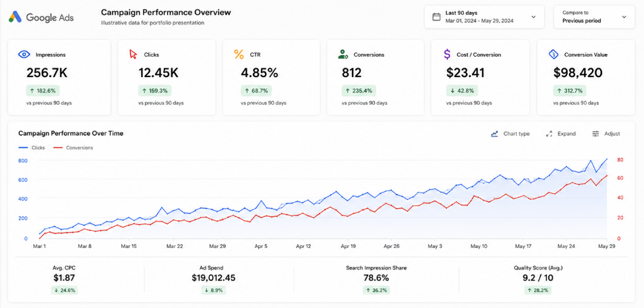Click the $98,420 conversion value

(x=577, y=73)
